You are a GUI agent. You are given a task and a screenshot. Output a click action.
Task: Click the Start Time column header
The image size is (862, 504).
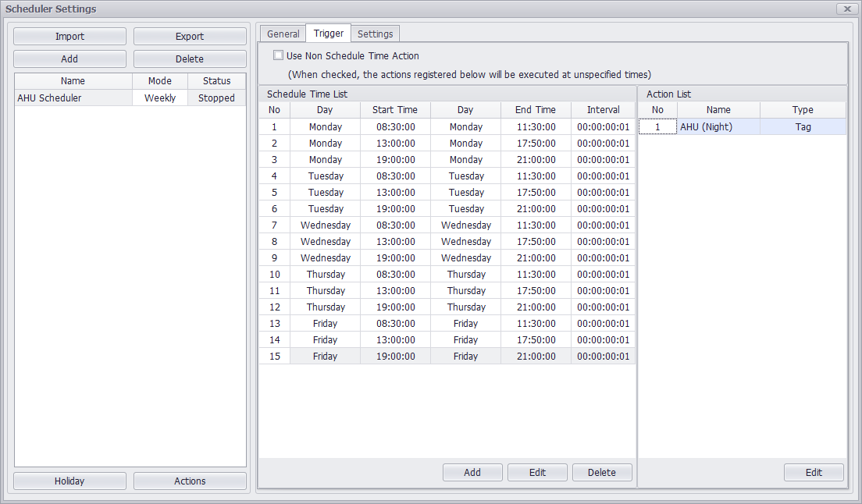[x=394, y=110]
